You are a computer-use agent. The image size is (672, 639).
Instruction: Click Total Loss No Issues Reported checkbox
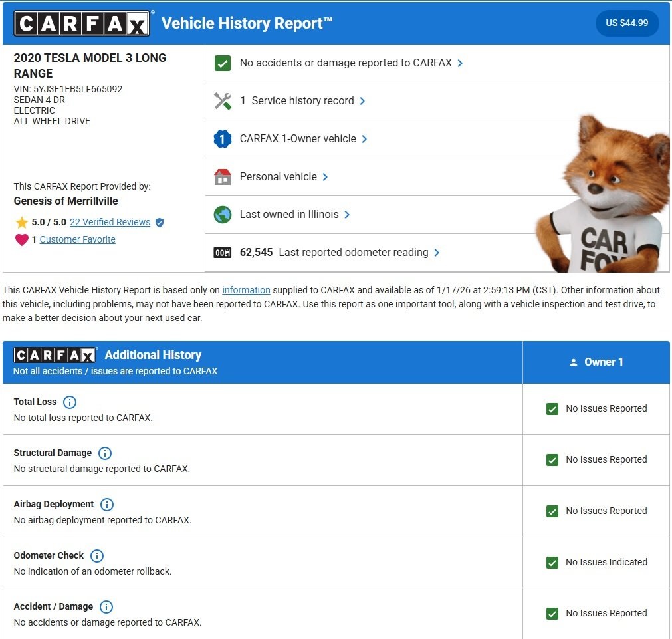552,409
